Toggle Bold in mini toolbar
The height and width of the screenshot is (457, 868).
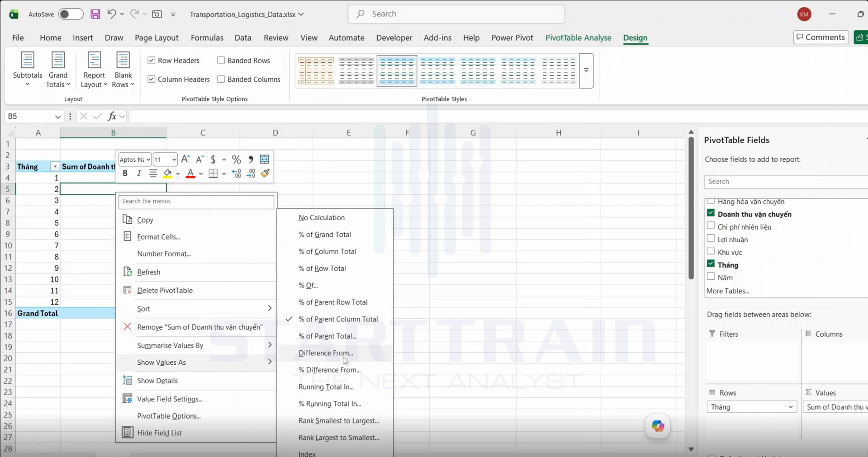click(x=125, y=173)
